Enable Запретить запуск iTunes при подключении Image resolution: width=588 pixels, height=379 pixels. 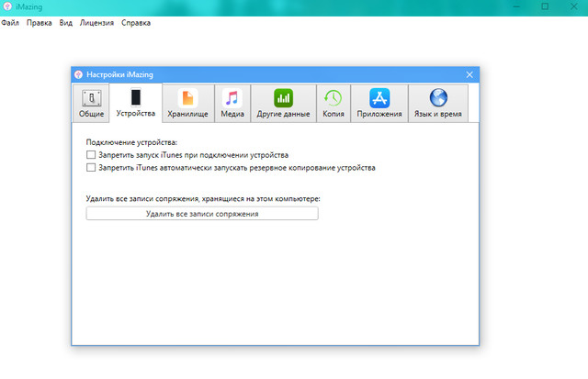90,156
